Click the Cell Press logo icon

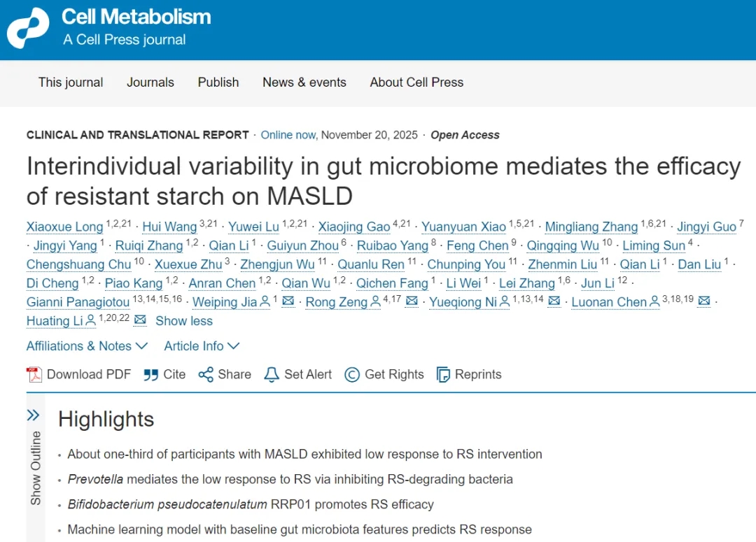click(28, 29)
